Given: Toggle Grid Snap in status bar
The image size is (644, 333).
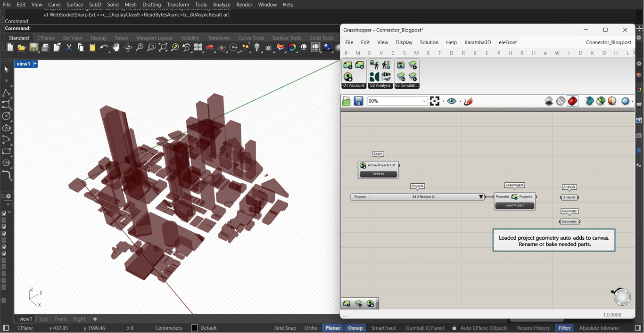Looking at the screenshot, I should [x=285, y=328].
